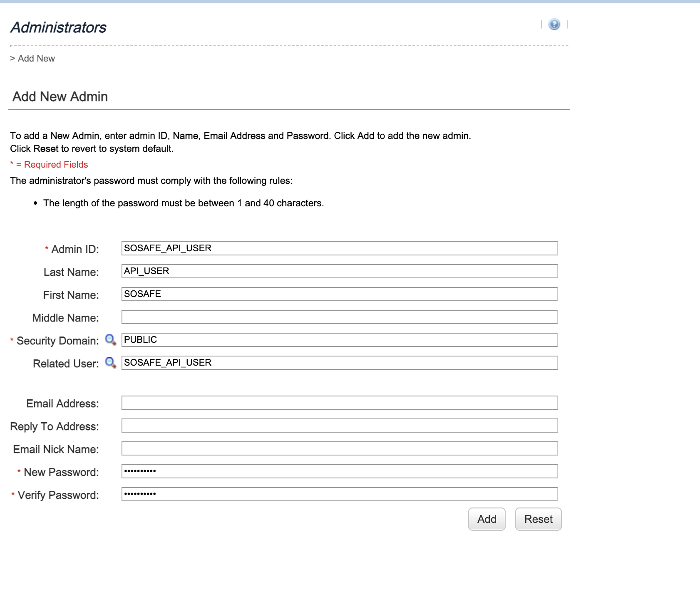Viewport: 700px width, 599px height.
Task: Select the Reply To Address input
Action: [x=339, y=426]
